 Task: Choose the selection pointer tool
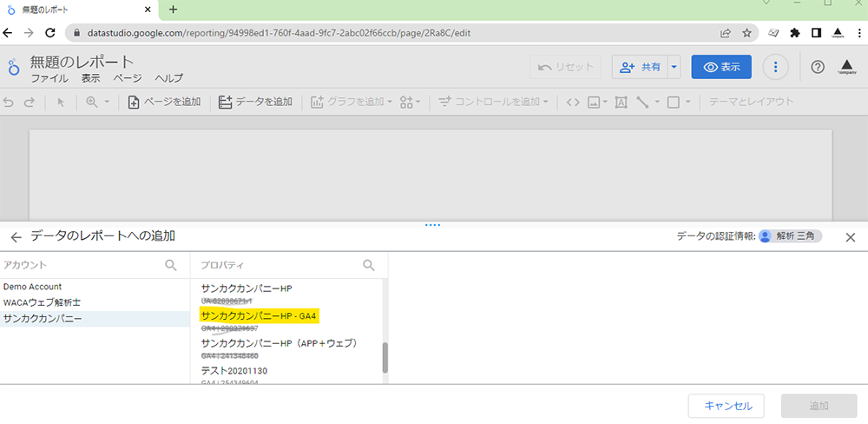61,102
